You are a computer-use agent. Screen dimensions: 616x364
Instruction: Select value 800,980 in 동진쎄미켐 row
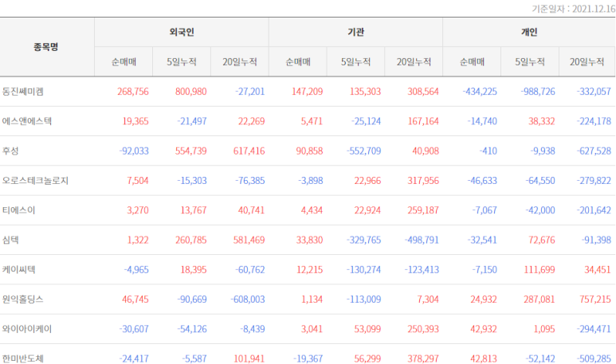coord(191,92)
